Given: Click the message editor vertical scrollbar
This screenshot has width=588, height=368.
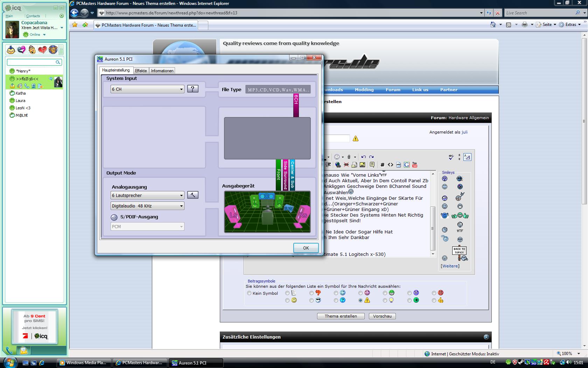Looking at the screenshot, I should 433,214.
